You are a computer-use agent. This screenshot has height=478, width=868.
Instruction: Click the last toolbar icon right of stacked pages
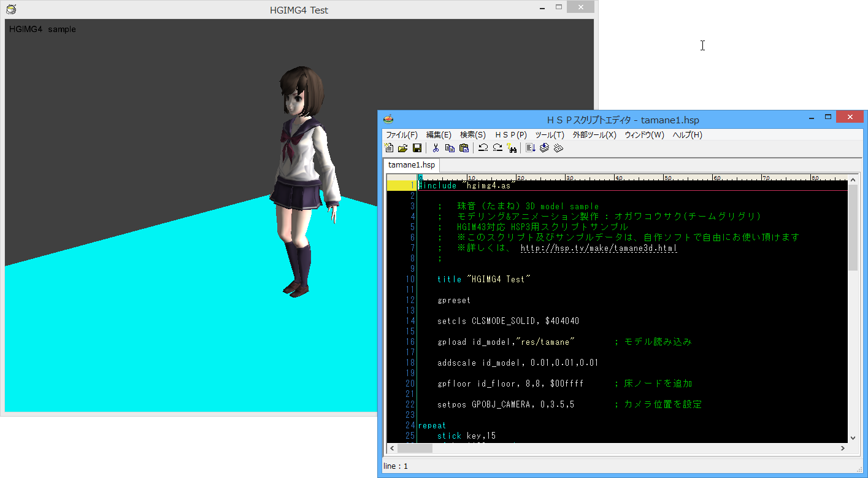click(558, 148)
